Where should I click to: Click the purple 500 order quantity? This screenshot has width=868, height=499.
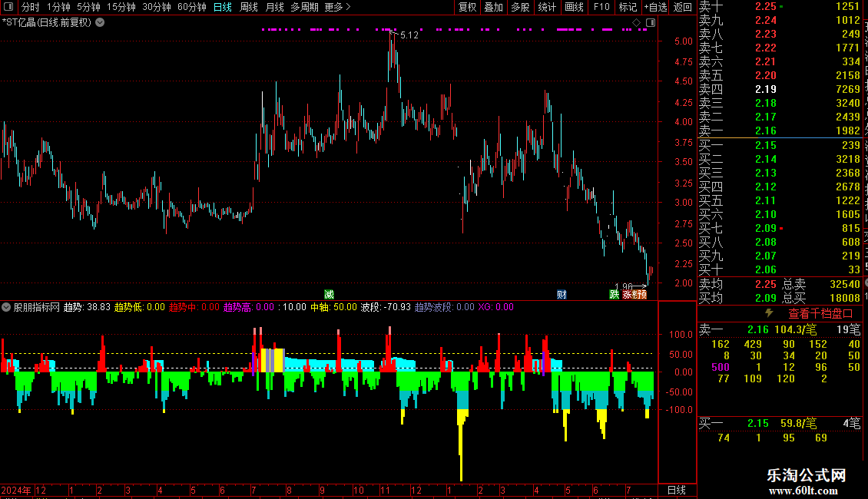721,367
